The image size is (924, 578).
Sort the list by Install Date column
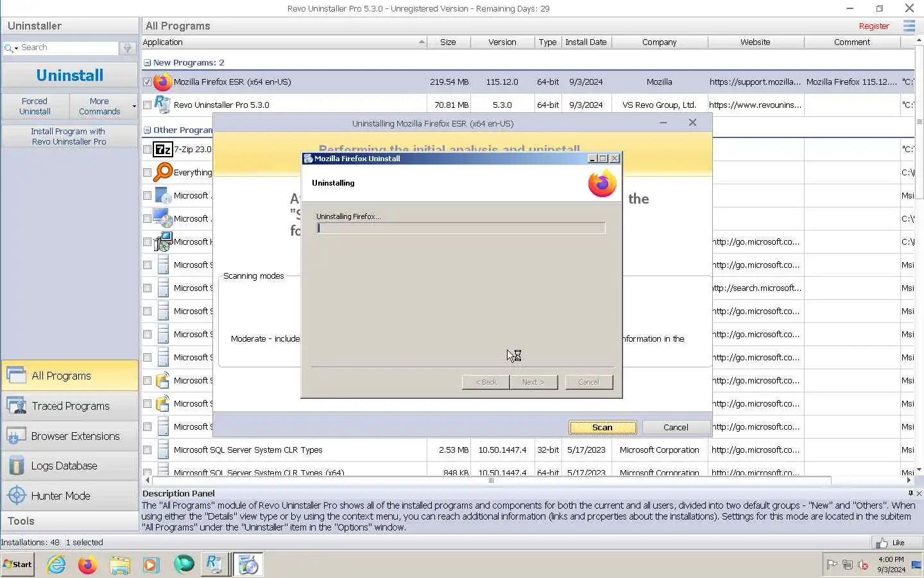585,42
